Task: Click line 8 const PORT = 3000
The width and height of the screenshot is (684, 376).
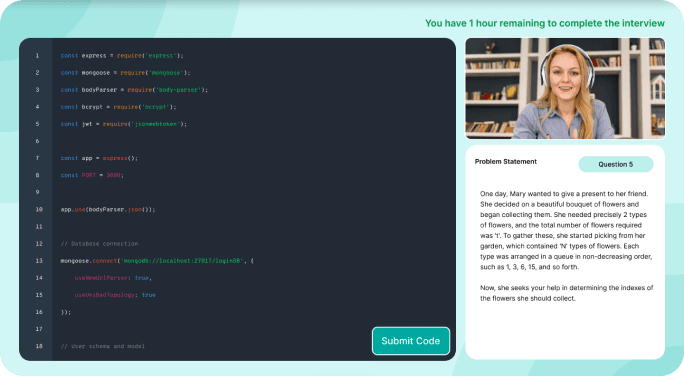Action: point(92,175)
